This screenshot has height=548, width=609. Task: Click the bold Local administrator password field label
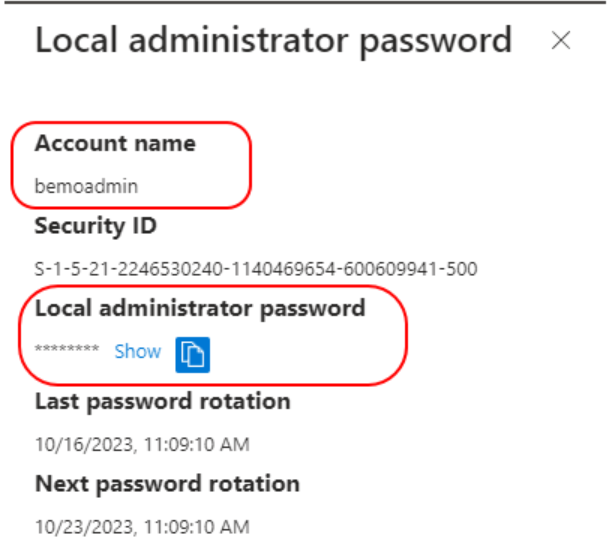click(x=200, y=309)
